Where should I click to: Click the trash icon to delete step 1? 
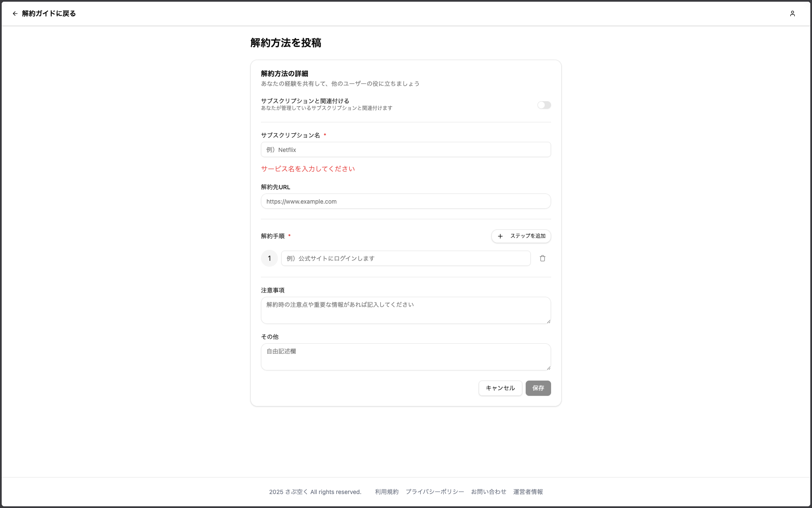543,258
